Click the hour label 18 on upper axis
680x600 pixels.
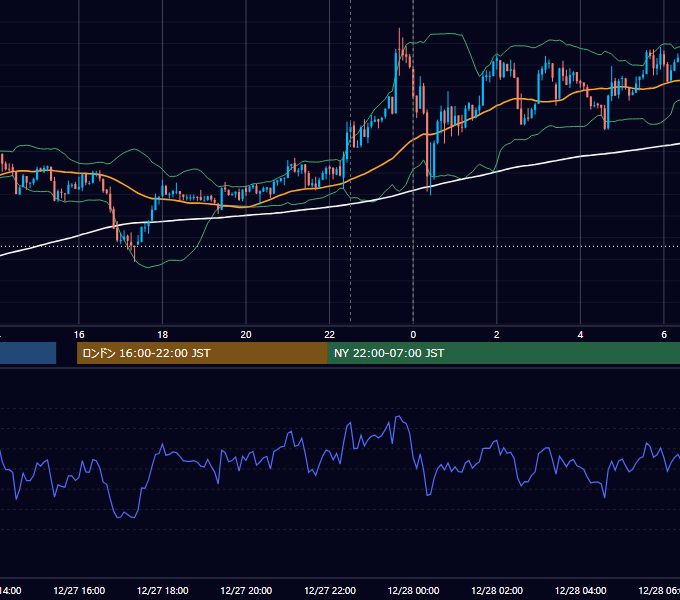pos(163,335)
